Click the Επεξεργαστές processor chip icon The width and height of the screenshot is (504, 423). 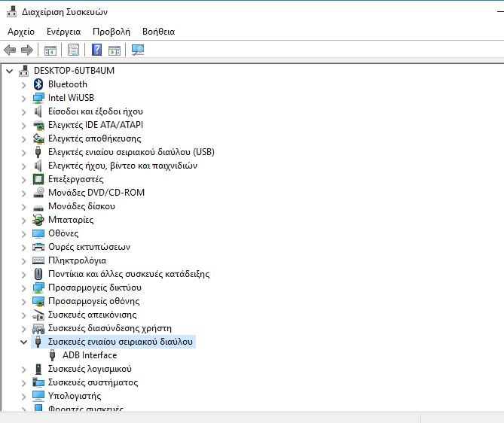pos(39,179)
